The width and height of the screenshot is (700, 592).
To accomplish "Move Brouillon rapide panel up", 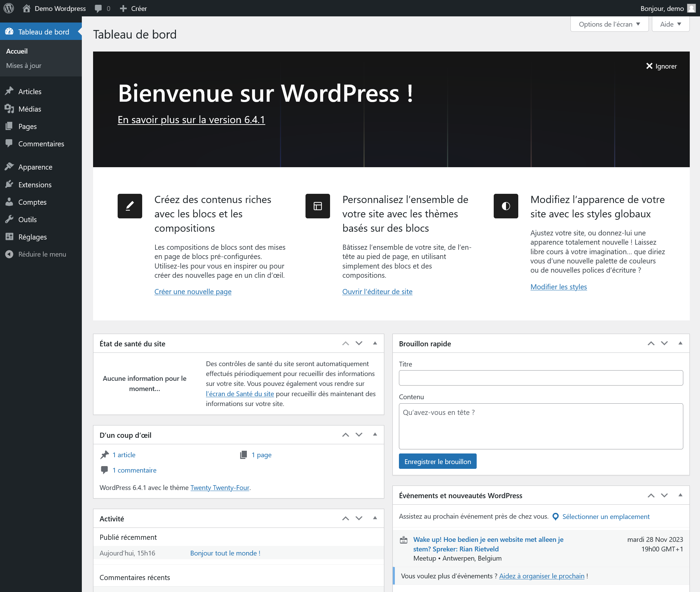I will pos(651,343).
